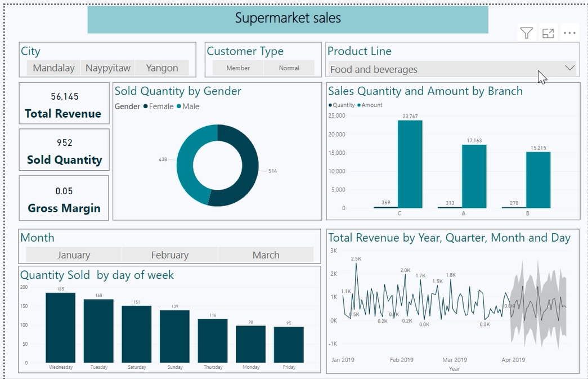Select Member customer type
The height and width of the screenshot is (379, 588).
(237, 68)
